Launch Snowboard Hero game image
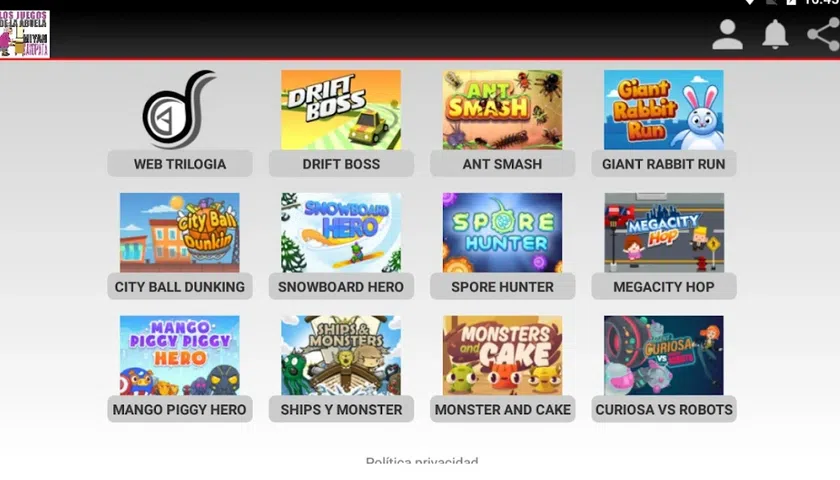The width and height of the screenshot is (840, 480). [x=341, y=232]
